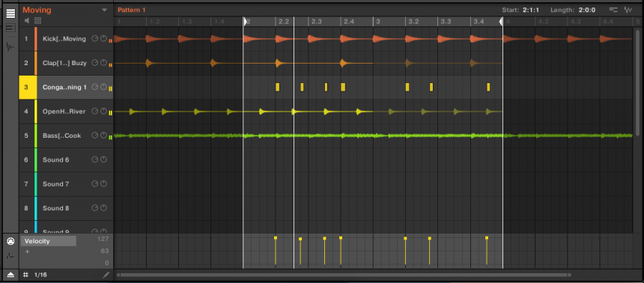Click slot number 1 on Kick row
Image resolution: width=644 pixels, height=283 pixels.
point(26,39)
